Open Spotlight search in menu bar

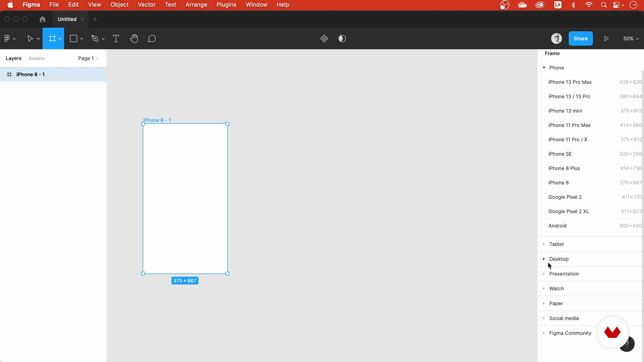[x=604, y=5]
